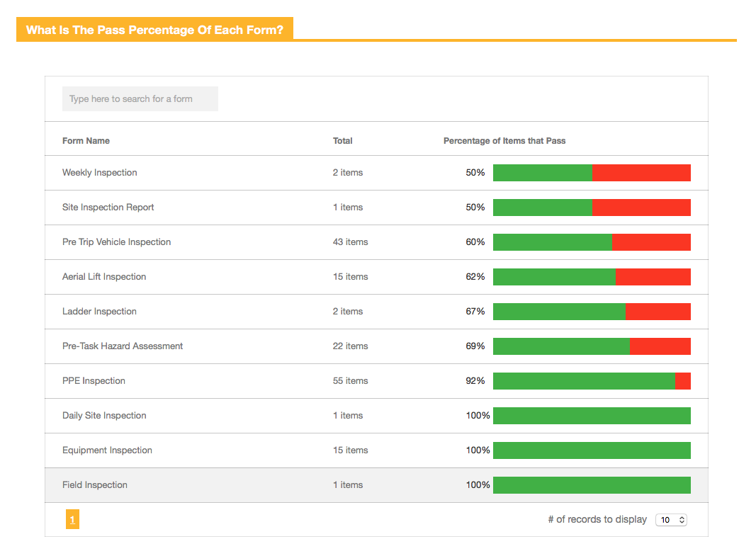The width and height of the screenshot is (756, 556).
Task: Go to page 1 of results
Action: tap(72, 519)
